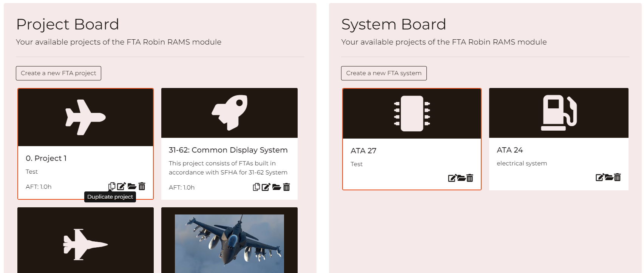644x273 pixels.
Task: Click Create a new FTA system
Action: 384,73
